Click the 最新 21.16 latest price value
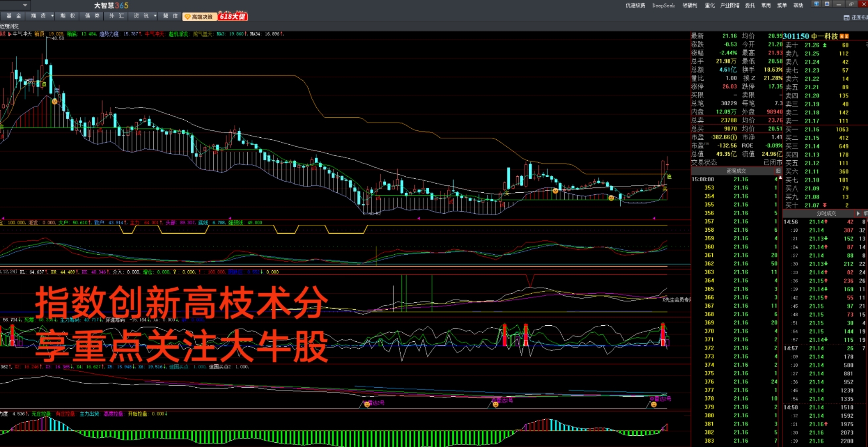Screen dimensions: 868x447 pos(729,36)
